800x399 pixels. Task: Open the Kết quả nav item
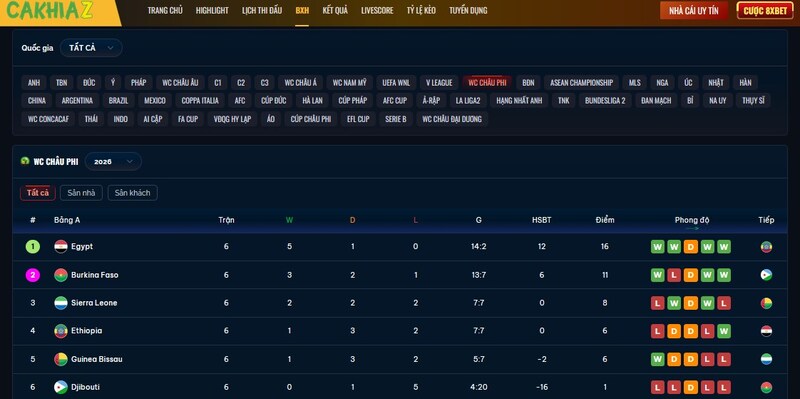click(x=335, y=10)
